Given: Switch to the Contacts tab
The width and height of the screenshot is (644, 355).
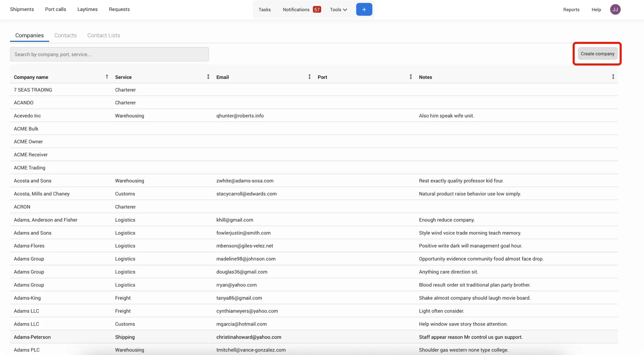Looking at the screenshot, I should 66,35.
